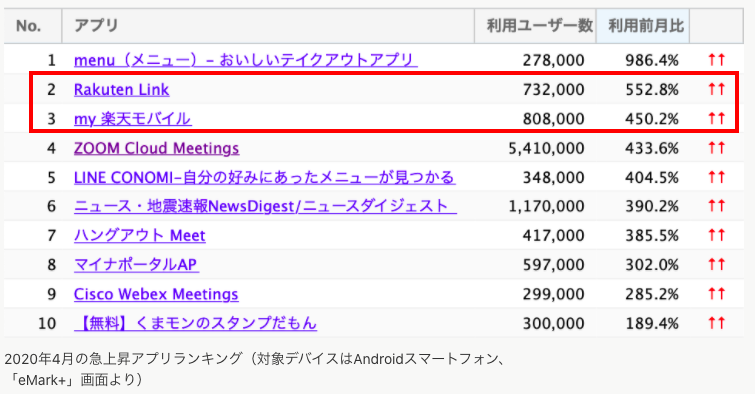Viewport: 755px width, 394px height.
Task: Select the 552.8% ratio value
Action: pyautogui.click(x=652, y=90)
